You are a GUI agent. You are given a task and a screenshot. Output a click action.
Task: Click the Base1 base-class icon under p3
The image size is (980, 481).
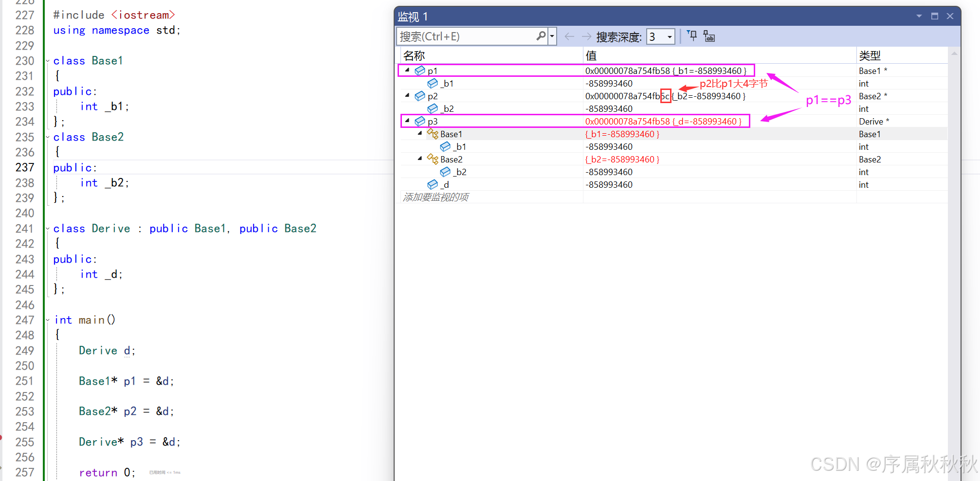click(x=433, y=133)
